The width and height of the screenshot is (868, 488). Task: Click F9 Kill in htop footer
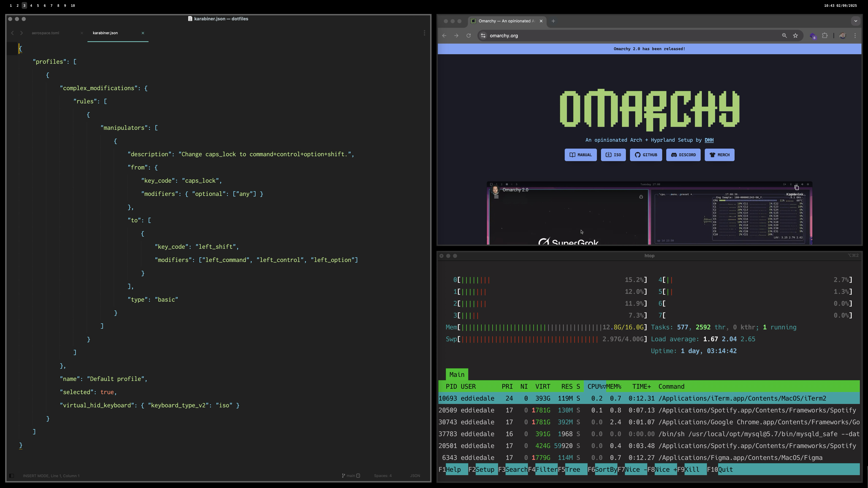point(692,470)
